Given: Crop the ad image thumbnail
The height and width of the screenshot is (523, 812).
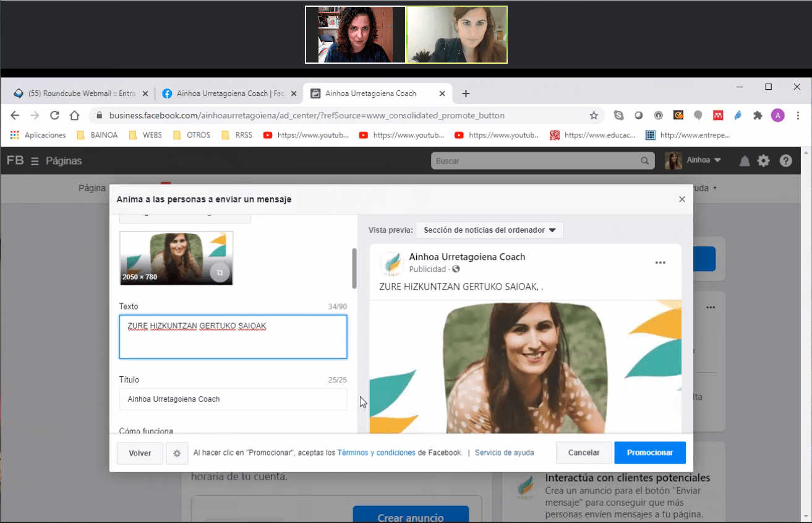Looking at the screenshot, I should coord(220,272).
